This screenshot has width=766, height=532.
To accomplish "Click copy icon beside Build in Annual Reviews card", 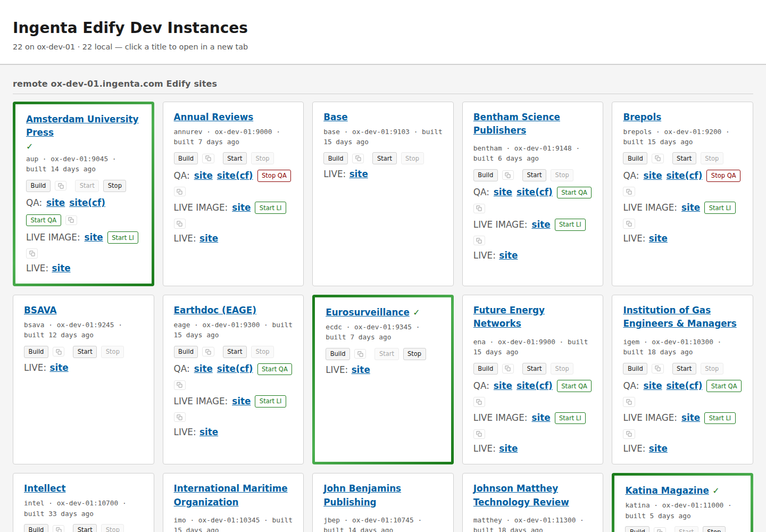I will tap(209, 159).
